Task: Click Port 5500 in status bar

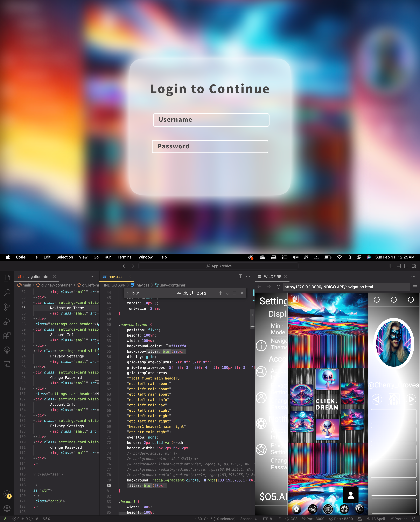Action: [341, 519]
